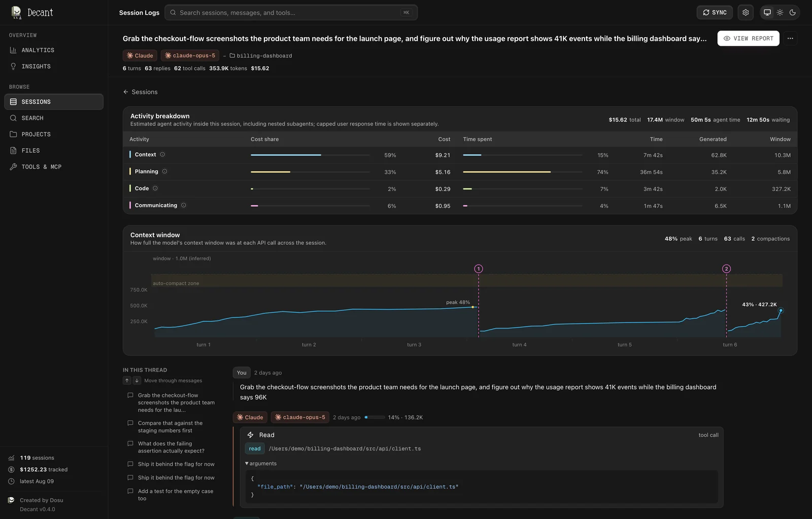Image resolution: width=812 pixels, height=519 pixels.
Task: Click the Claude badge in message thread
Action: point(250,417)
